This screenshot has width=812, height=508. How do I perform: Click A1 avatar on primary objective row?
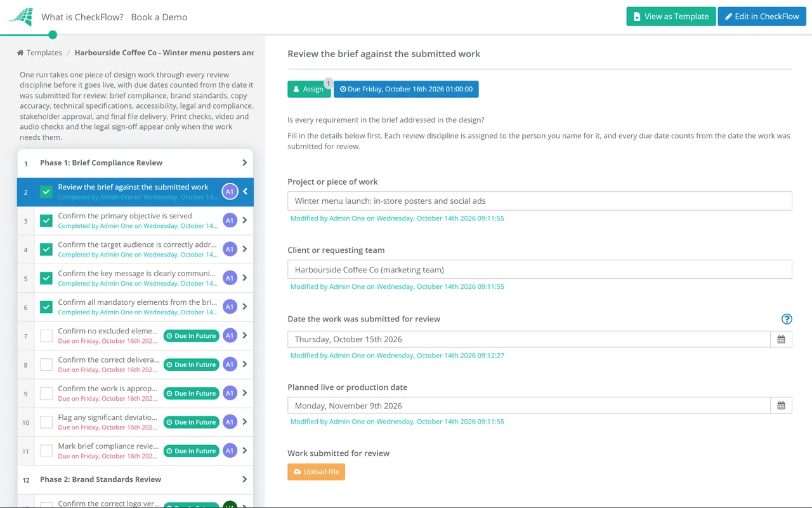pos(230,220)
